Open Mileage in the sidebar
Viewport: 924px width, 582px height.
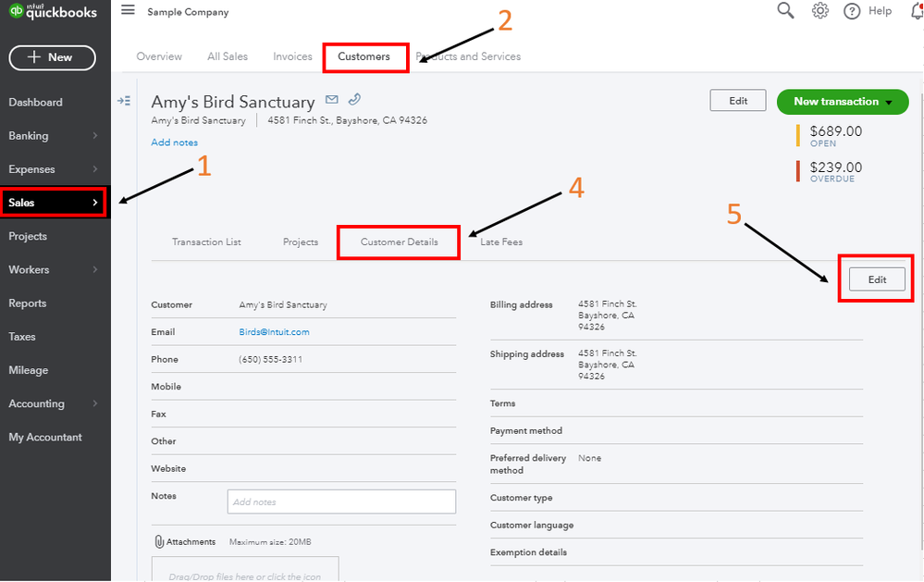pyautogui.click(x=29, y=370)
